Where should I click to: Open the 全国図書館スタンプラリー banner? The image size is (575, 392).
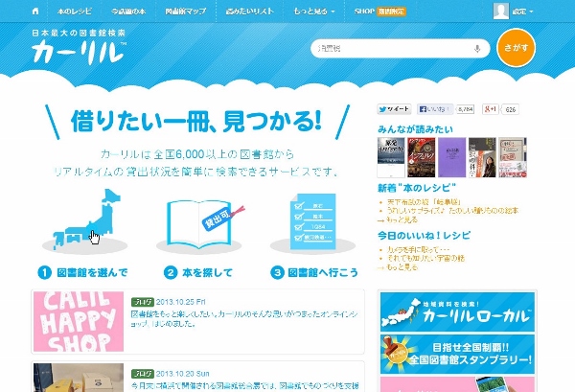tap(457, 355)
